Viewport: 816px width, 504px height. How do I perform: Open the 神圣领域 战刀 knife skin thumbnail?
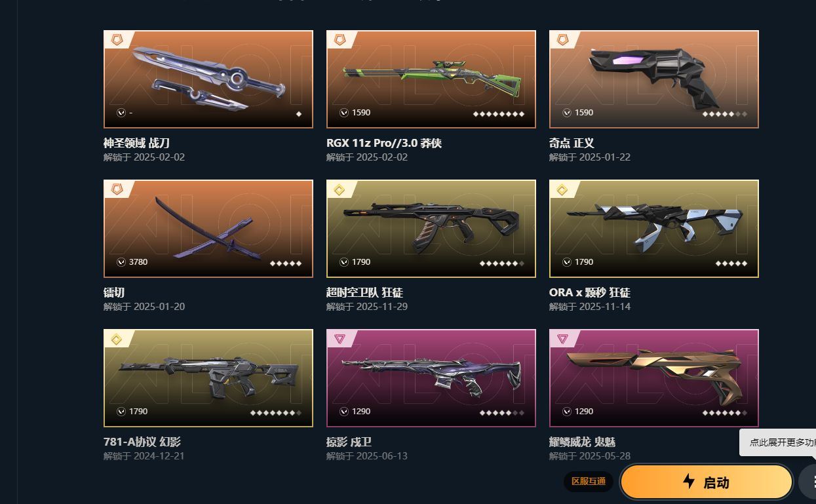click(208, 79)
